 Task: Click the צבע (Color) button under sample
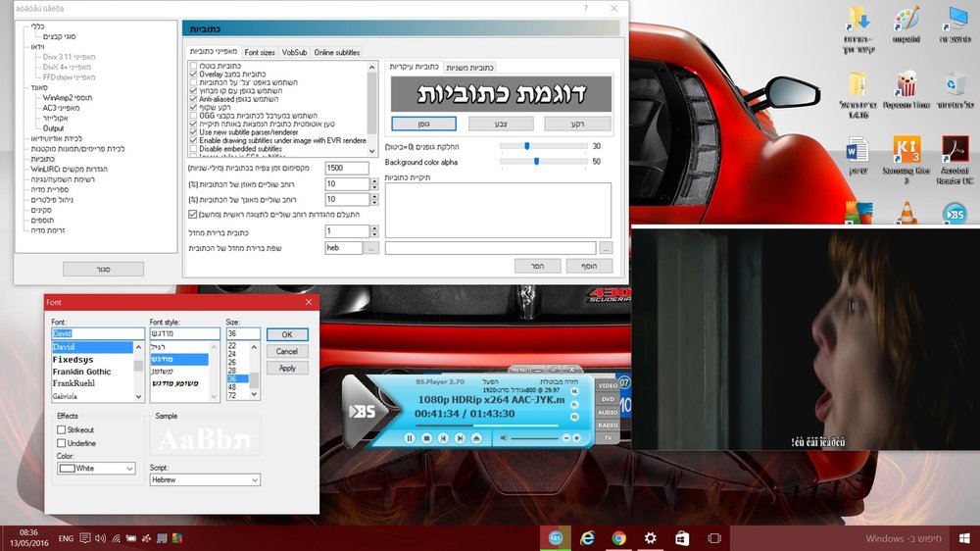pos(501,124)
